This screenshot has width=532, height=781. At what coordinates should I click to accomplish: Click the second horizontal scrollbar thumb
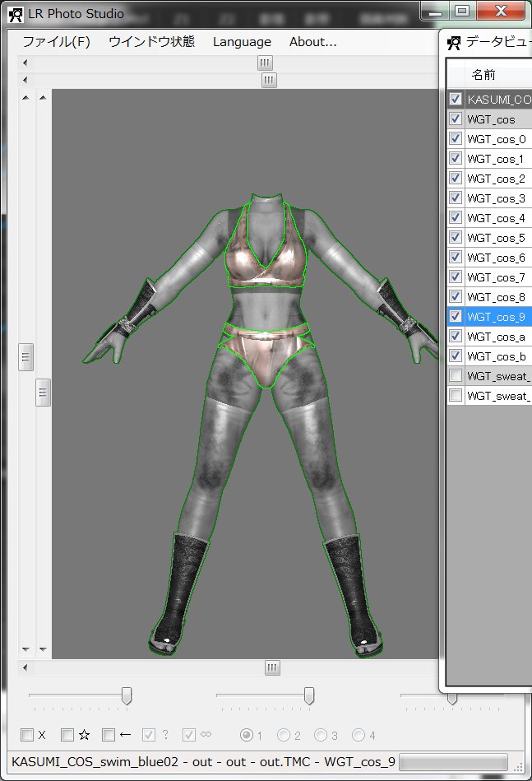click(269, 80)
